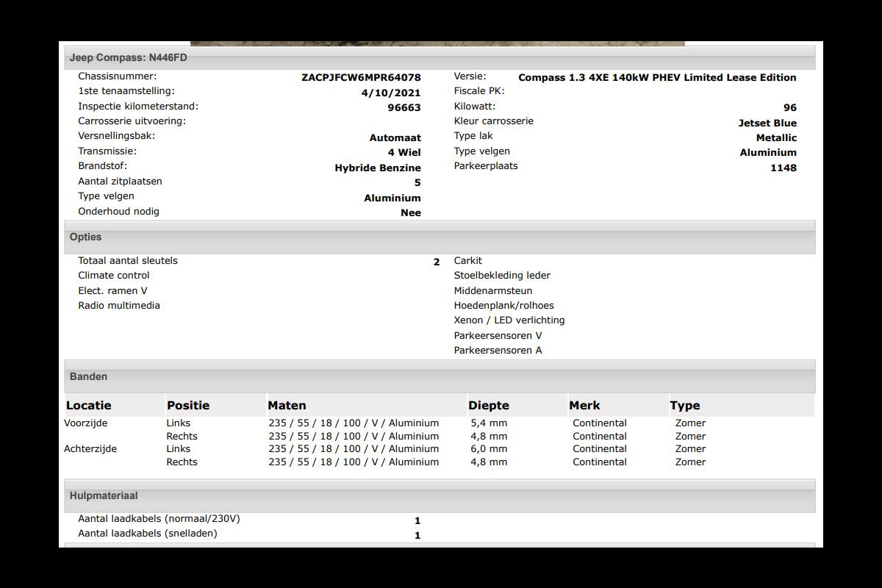Click the Opties section header
Image resolution: width=882 pixels, height=588 pixels.
tap(86, 237)
